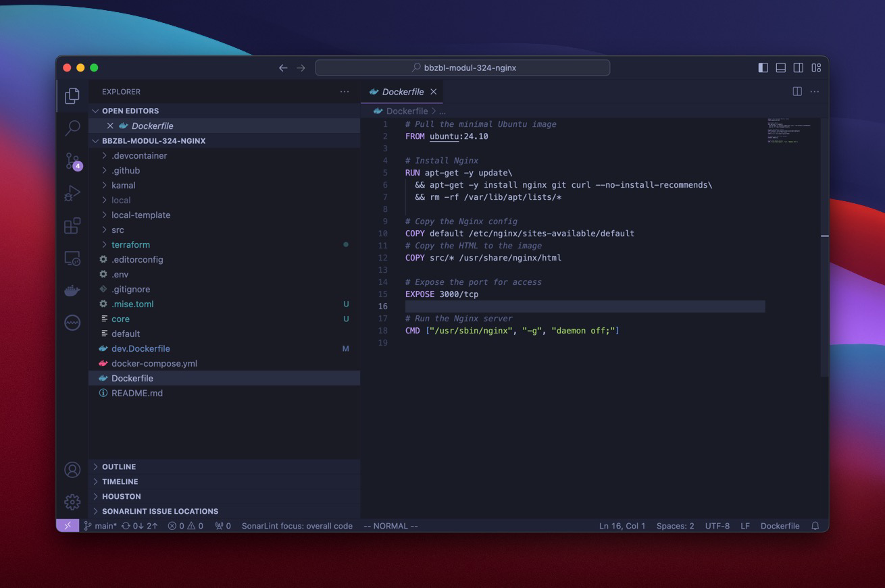The width and height of the screenshot is (885, 588).
Task: Change the Dockerfile language mode in status bar
Action: 780,526
